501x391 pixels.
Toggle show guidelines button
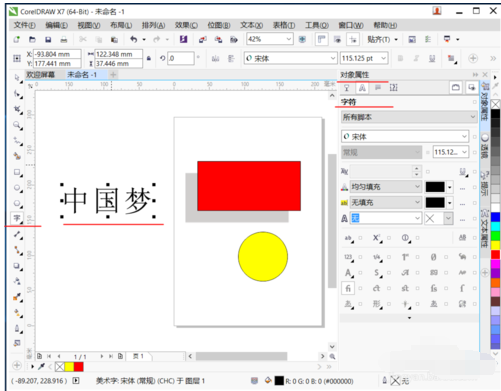tap(353, 39)
